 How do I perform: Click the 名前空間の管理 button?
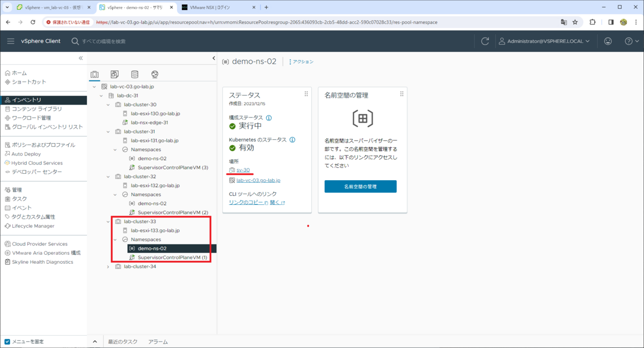point(361,187)
